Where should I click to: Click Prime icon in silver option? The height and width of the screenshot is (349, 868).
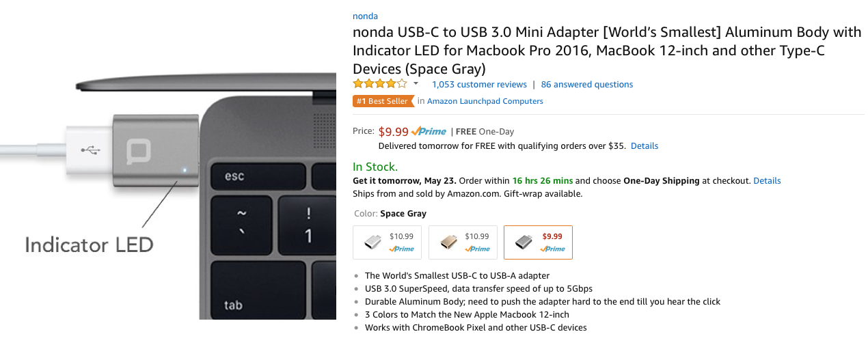pos(402,249)
